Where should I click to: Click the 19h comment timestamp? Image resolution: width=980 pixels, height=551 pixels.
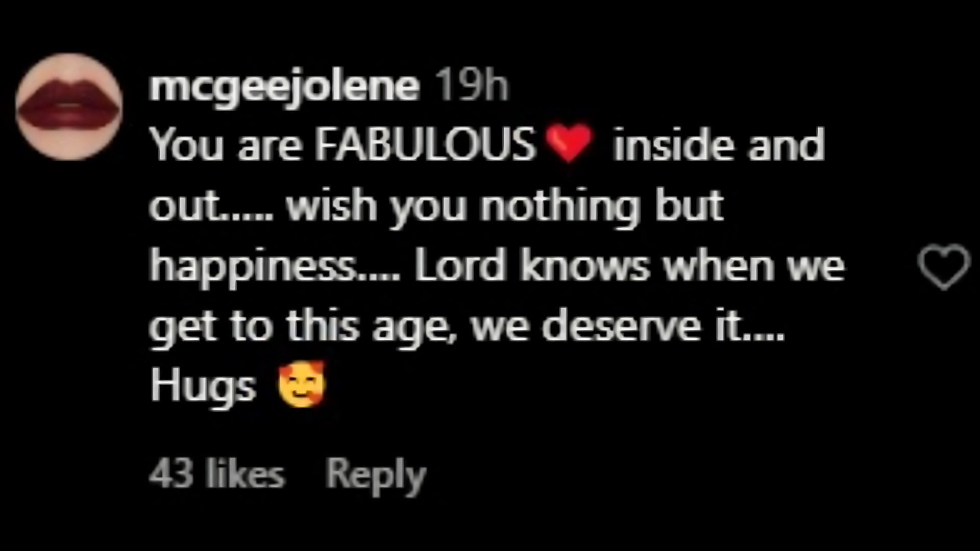[x=473, y=87]
